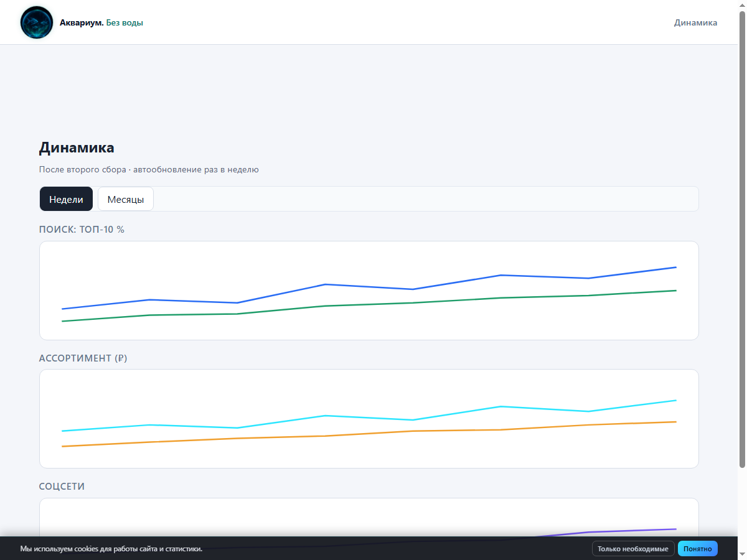Select the СОЦСЕТИ section label
This screenshot has height=560, width=747.
click(x=62, y=487)
